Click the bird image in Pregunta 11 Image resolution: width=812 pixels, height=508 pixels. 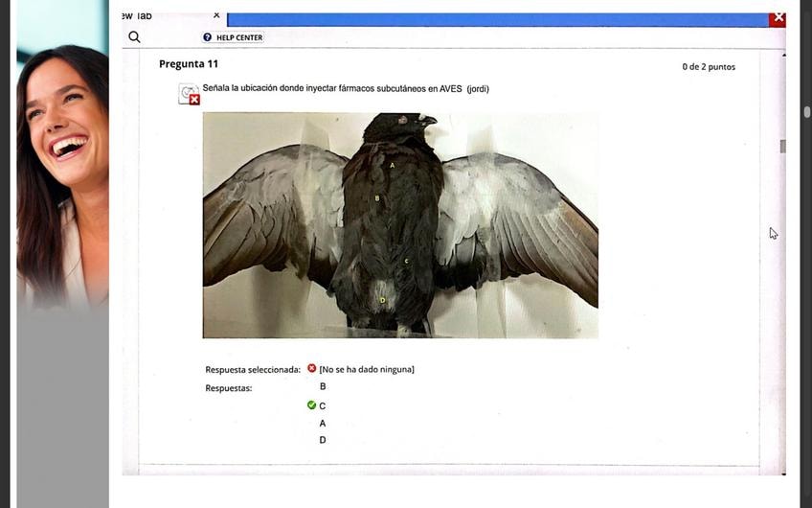pos(400,225)
